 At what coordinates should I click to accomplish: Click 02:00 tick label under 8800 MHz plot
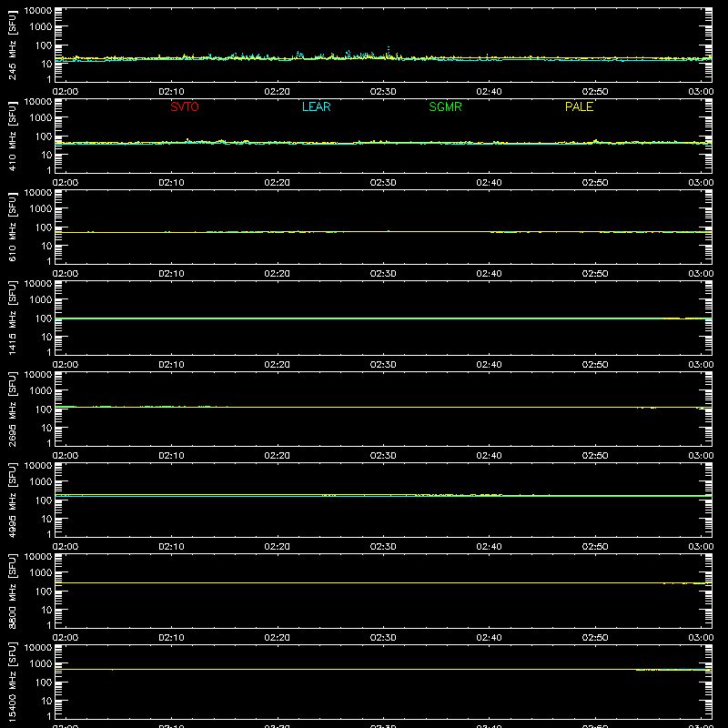[66, 638]
